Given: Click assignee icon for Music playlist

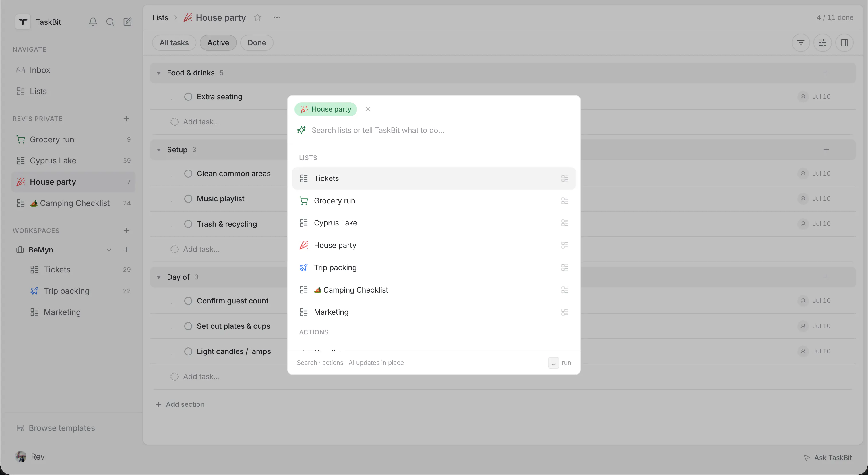Looking at the screenshot, I should pyautogui.click(x=803, y=198).
